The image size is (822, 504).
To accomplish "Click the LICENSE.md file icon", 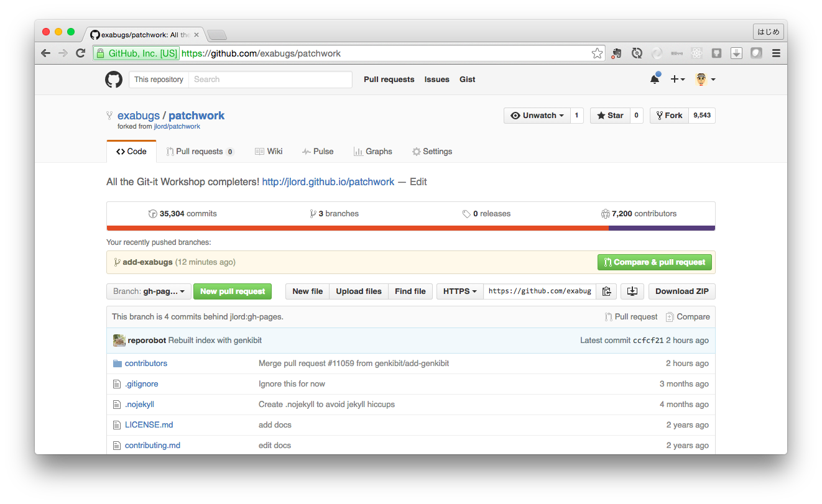I will pos(117,425).
